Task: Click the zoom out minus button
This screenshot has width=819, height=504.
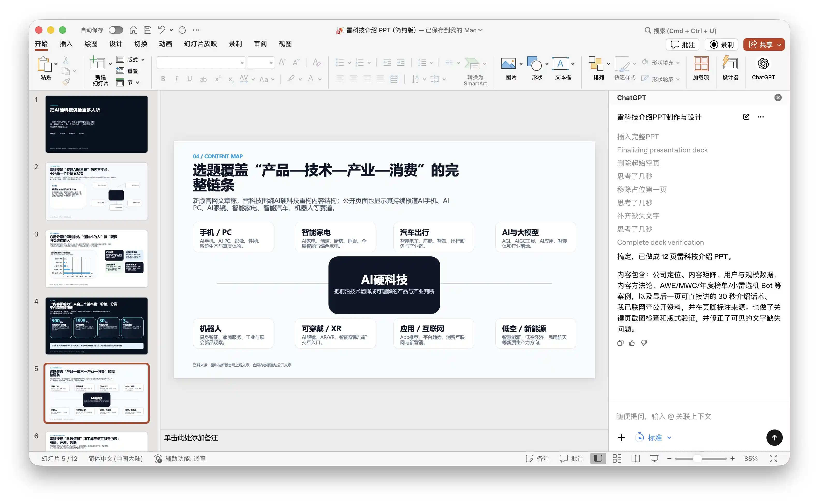Action: (x=669, y=459)
